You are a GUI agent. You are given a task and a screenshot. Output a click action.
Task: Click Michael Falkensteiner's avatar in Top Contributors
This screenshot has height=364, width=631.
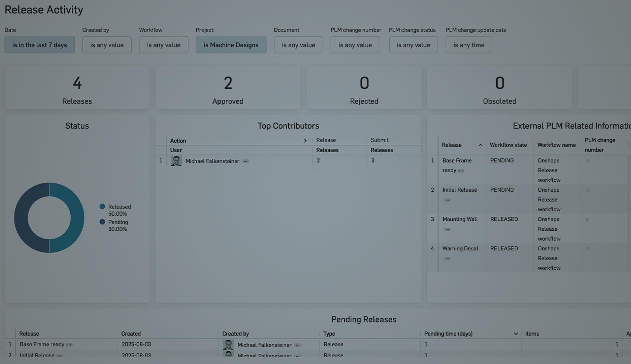(175, 161)
